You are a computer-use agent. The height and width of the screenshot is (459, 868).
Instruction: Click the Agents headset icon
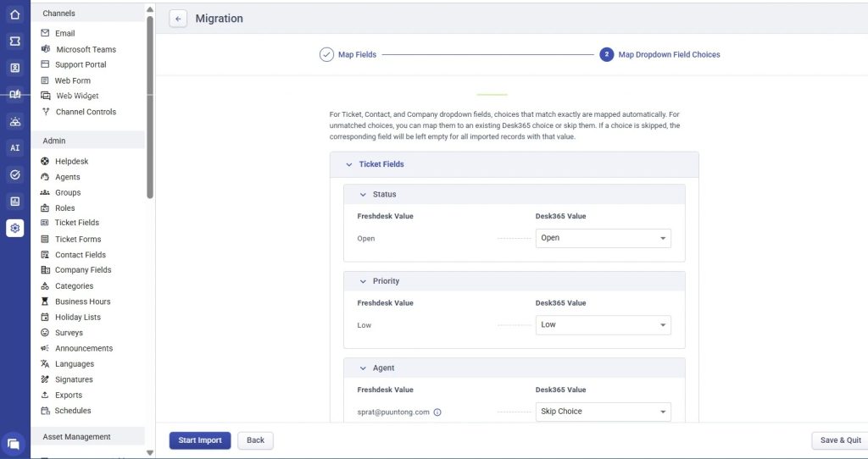click(45, 176)
